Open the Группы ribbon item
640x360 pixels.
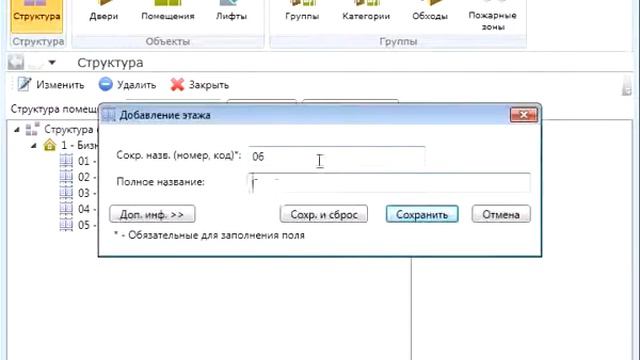(302, 11)
